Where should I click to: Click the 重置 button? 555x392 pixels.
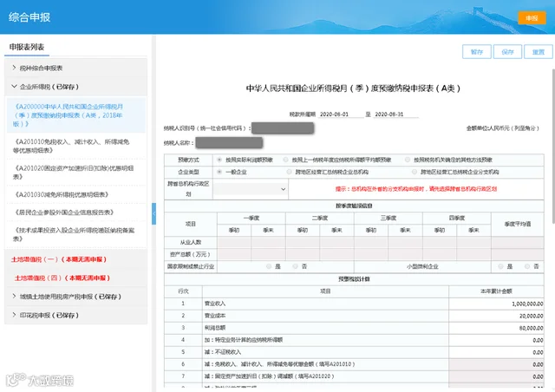pyautogui.click(x=538, y=52)
